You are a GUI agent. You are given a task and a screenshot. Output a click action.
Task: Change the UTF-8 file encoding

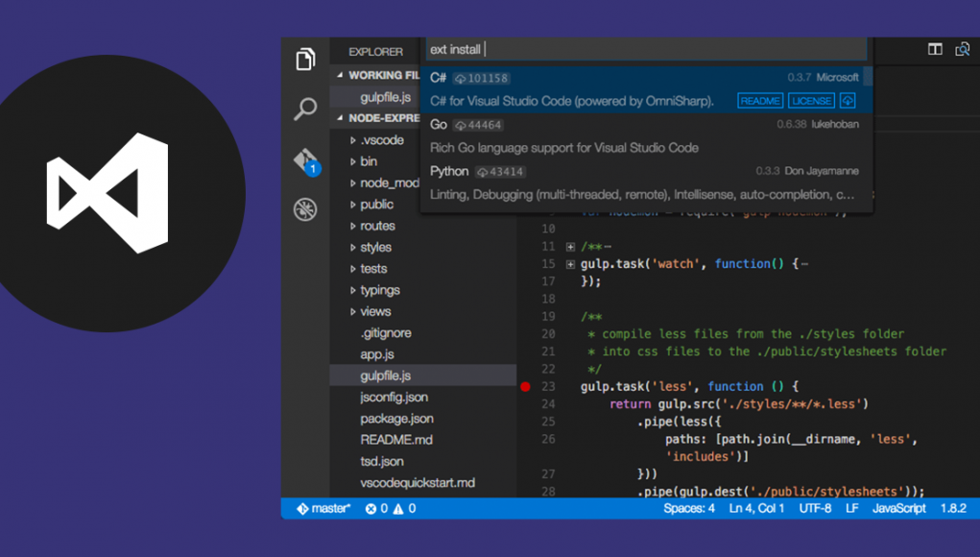tap(815, 509)
